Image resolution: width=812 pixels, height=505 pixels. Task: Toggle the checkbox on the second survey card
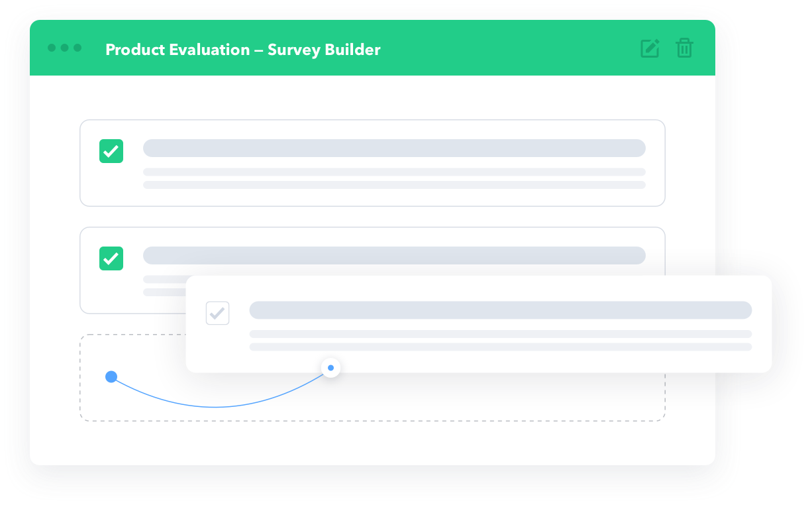click(111, 258)
